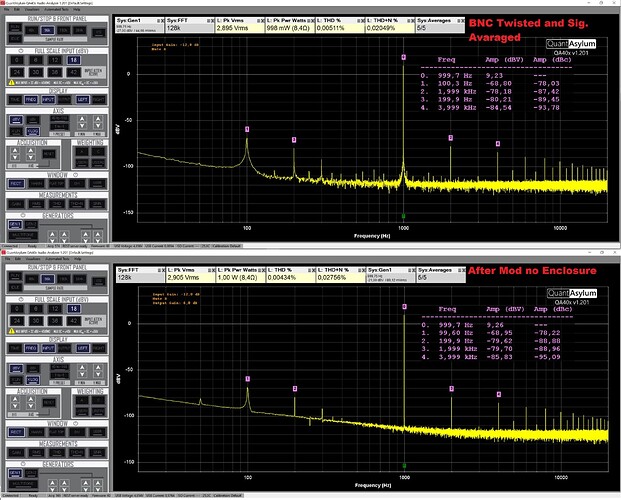Increase FFT size in Acquisition, BNC Twisted window
Screen dimensions: 621x500
15,151
